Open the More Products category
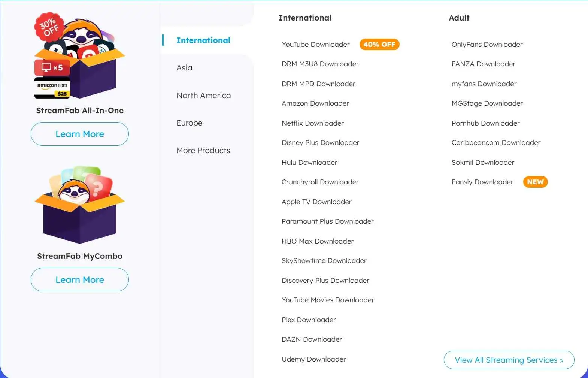Viewport: 588px width, 378px height. tap(203, 151)
